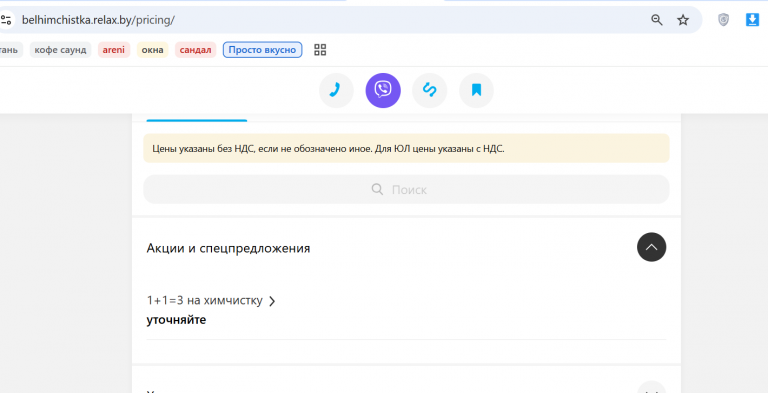
Task: Open the bookmark groups grid icon
Action: coord(320,49)
